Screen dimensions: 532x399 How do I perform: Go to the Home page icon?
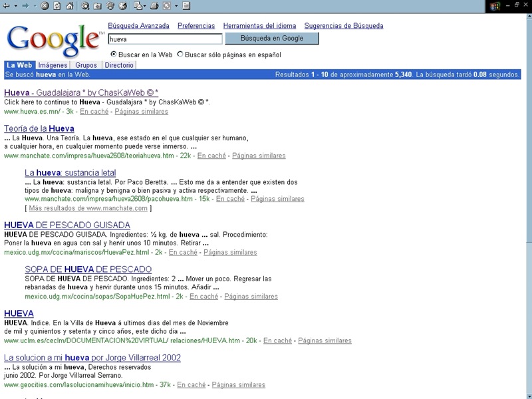click(70, 6)
